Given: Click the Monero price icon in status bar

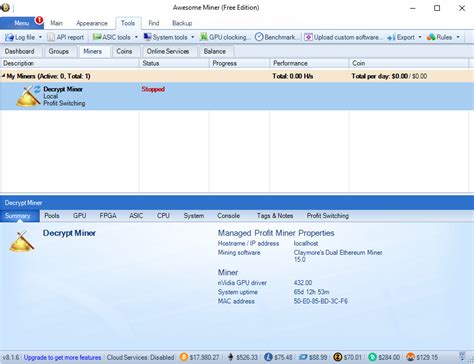Looking at the screenshot, I should click(x=410, y=357).
